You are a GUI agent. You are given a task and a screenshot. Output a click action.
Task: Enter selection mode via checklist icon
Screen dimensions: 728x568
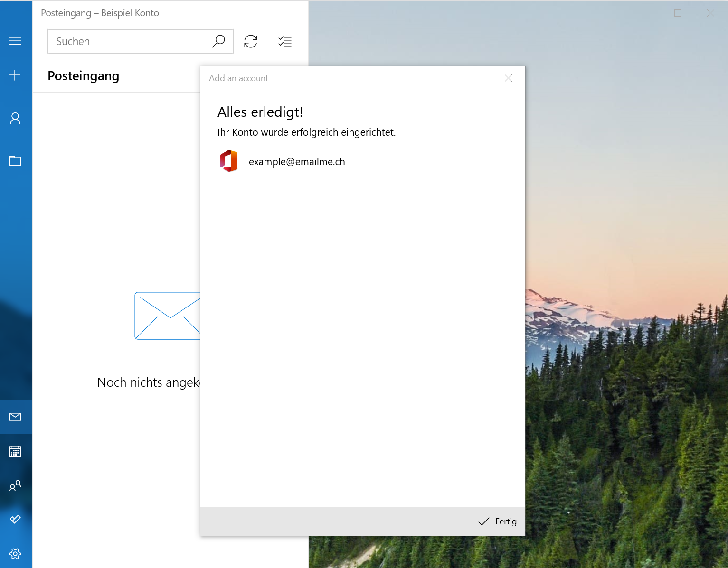[285, 41]
